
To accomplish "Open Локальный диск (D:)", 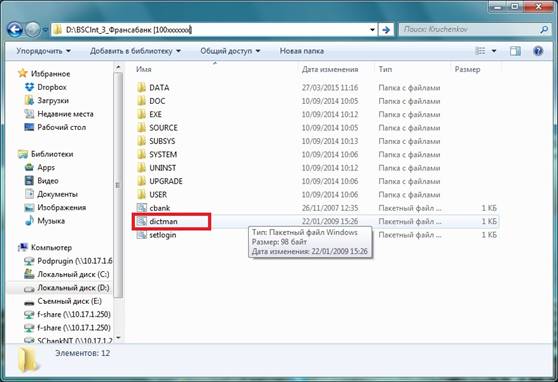I will point(73,288).
